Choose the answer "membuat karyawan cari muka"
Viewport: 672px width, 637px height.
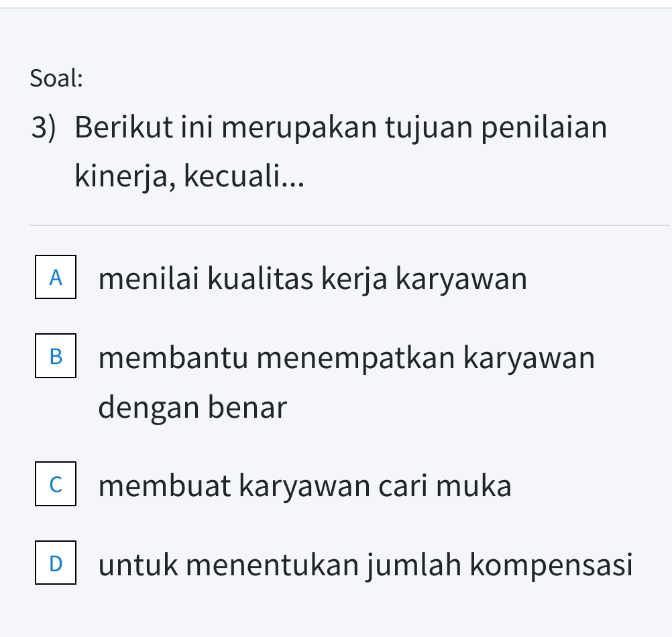click(x=304, y=486)
